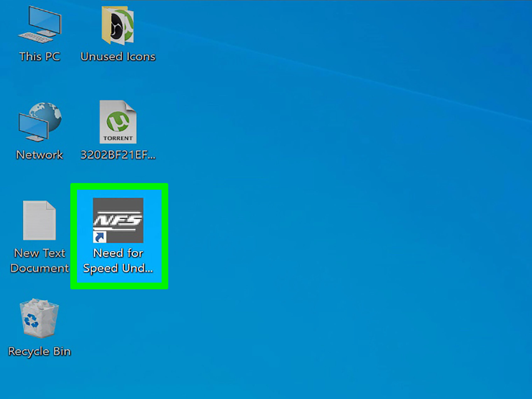Select the Recycle Bin icon
532x399 pixels.
pos(39,318)
